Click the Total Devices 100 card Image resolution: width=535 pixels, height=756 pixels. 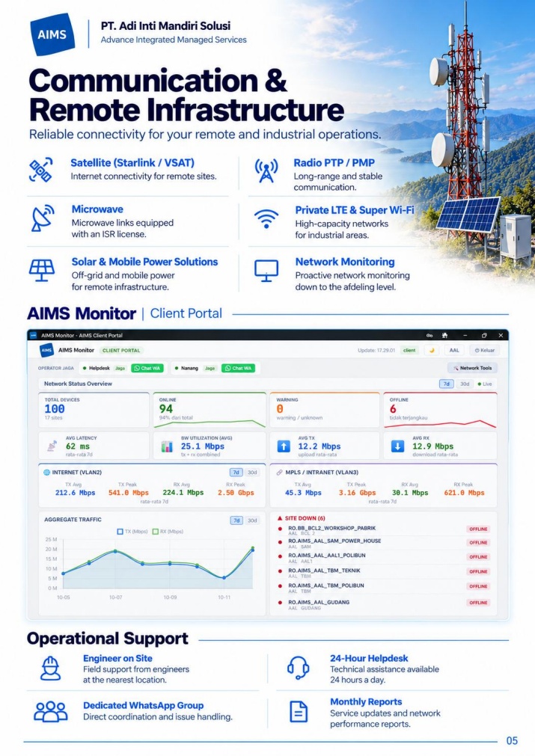94,410
